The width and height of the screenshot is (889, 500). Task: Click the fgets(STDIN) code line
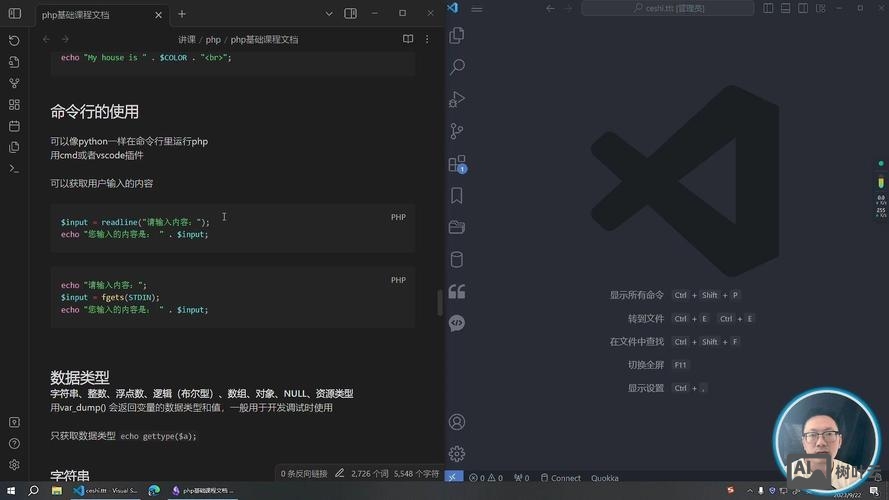point(110,297)
